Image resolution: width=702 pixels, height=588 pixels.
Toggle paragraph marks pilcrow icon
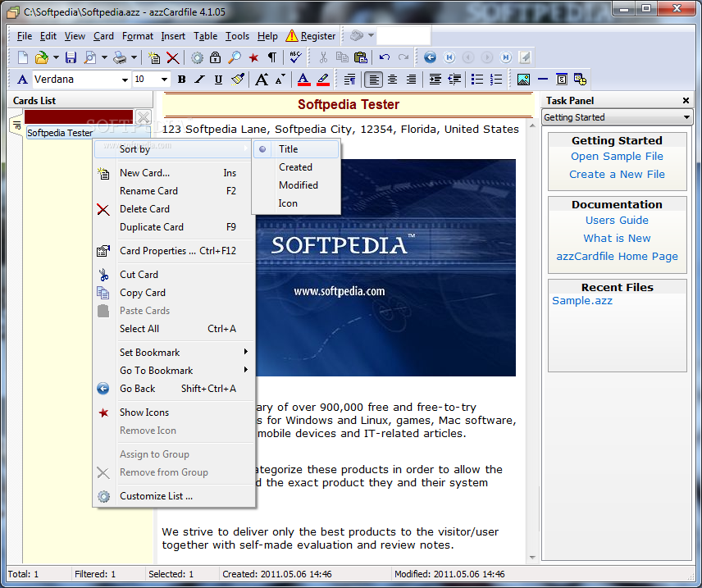[271, 57]
